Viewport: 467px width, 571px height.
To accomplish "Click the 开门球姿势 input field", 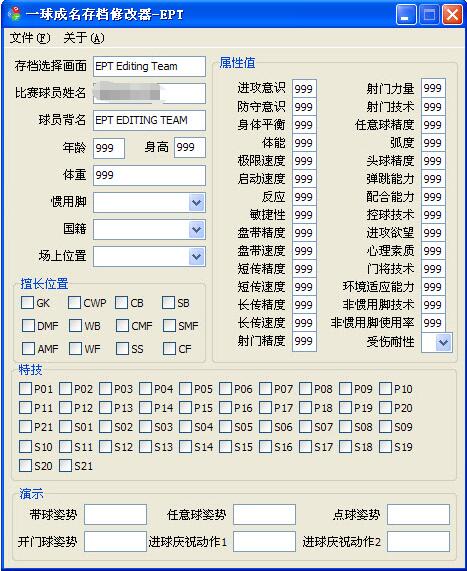I will pos(115,542).
